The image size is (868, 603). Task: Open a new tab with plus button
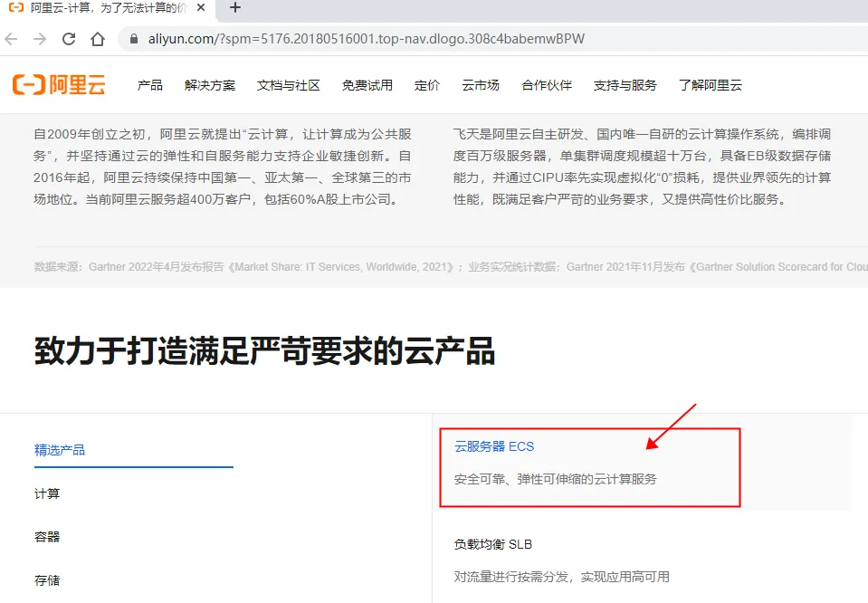235,8
